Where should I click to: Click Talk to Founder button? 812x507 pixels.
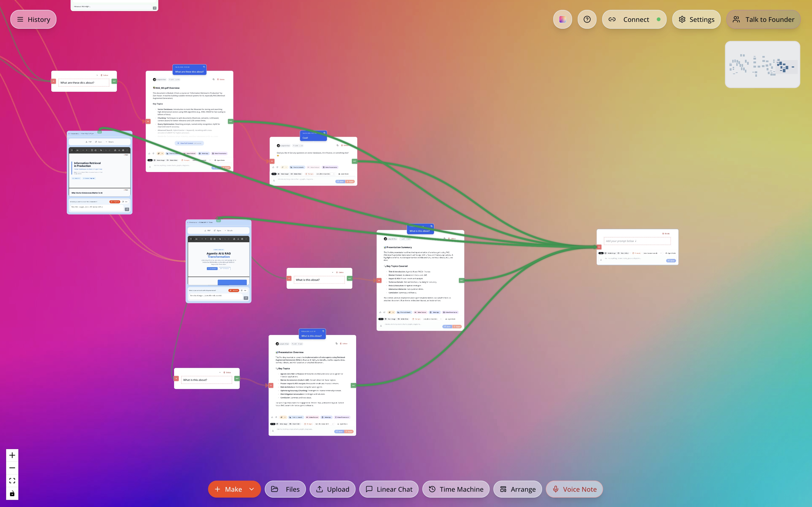(x=763, y=20)
